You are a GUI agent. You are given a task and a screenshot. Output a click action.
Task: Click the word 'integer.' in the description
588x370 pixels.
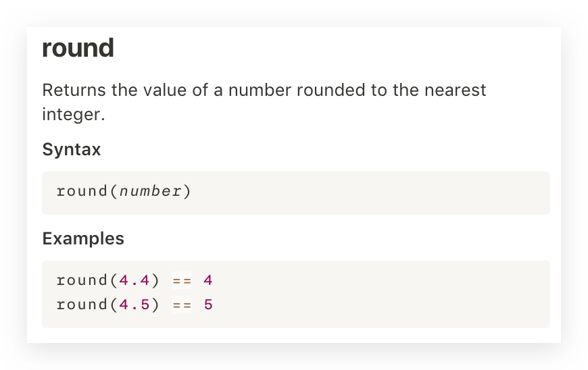coord(74,115)
